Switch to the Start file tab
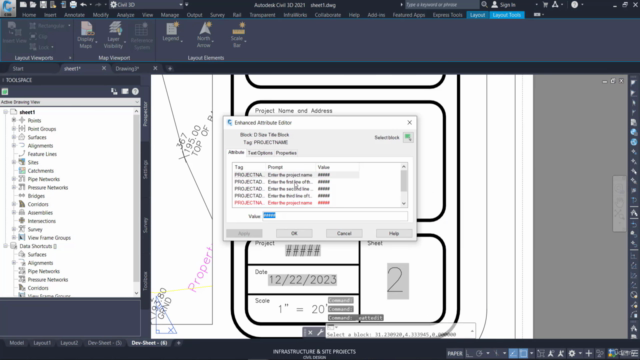The image size is (640, 360). 18,69
